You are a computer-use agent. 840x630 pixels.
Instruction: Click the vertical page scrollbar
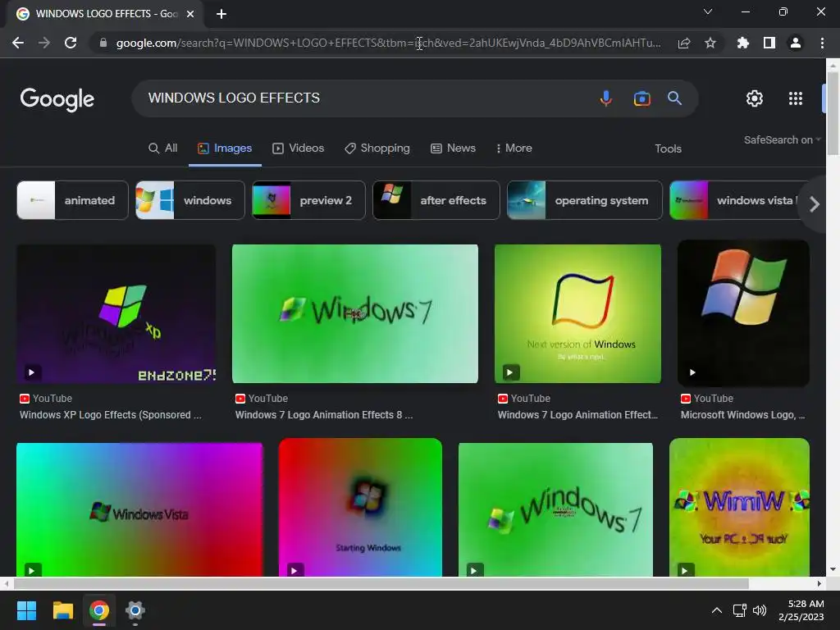click(833, 112)
